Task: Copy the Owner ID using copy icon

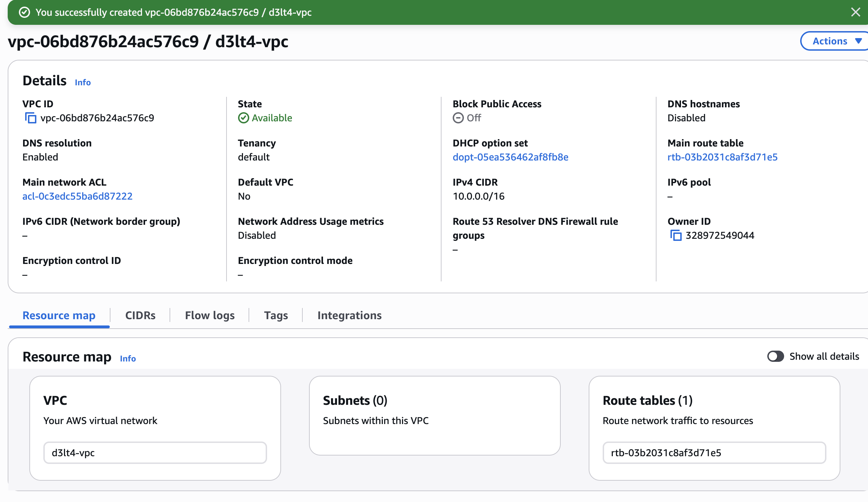Action: pos(676,236)
